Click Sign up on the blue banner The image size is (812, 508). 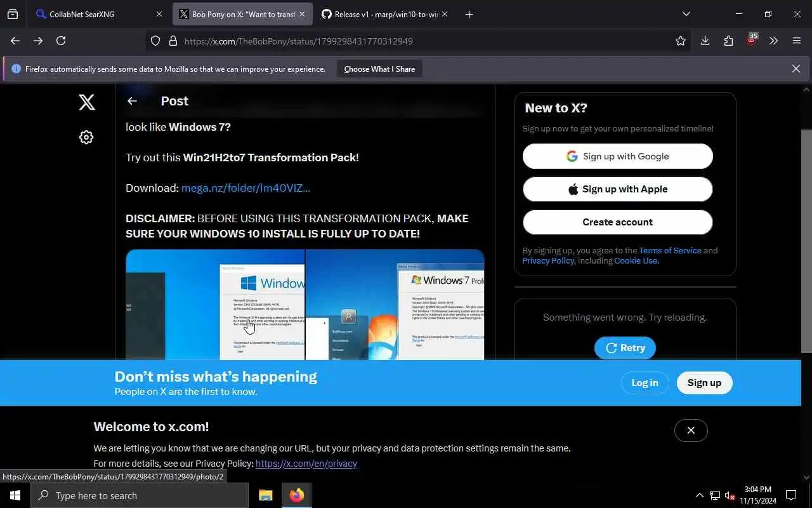[704, 383]
